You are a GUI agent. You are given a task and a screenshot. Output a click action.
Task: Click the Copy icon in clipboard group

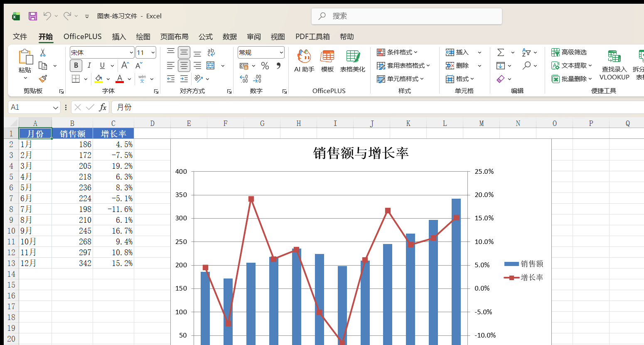43,66
